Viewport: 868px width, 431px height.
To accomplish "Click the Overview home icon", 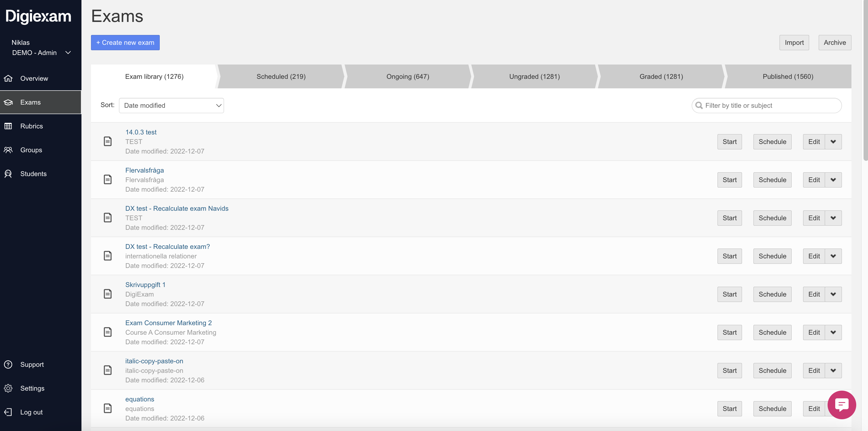I will 8,79.
